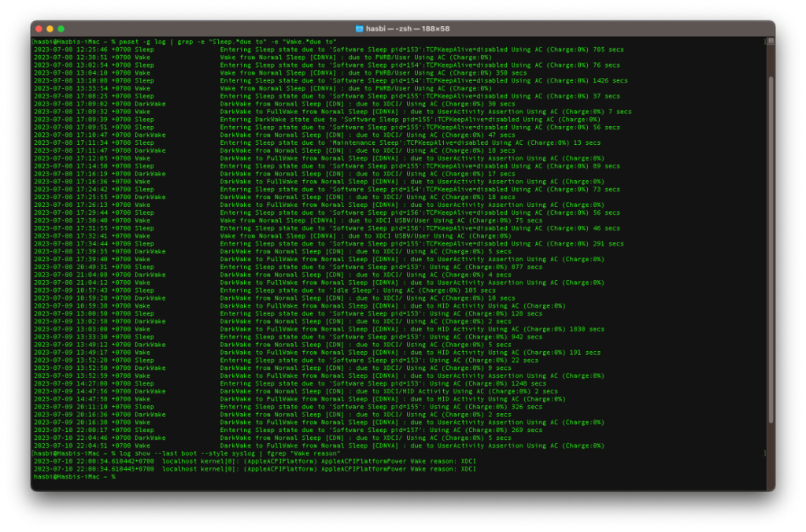Click the empty prompt at the bottom
This screenshot has height=532, width=806.
pos(75,476)
